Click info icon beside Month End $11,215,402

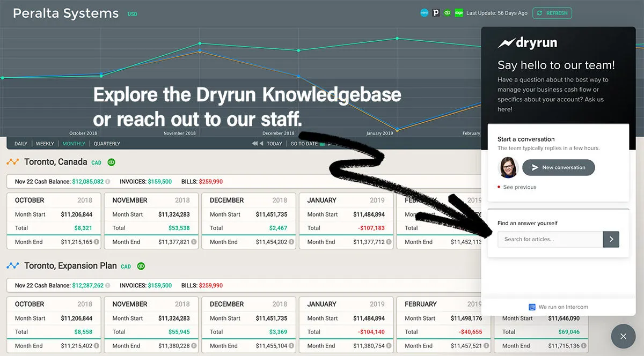coord(97,346)
